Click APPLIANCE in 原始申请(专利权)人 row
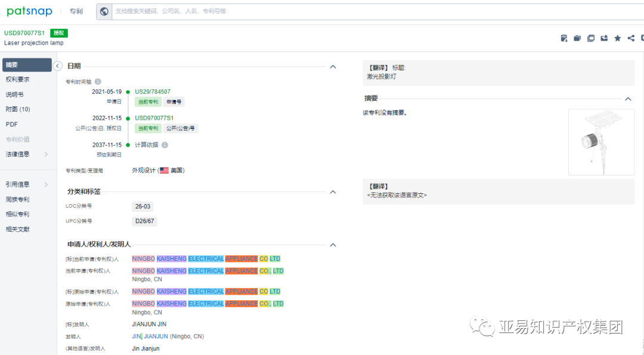644x355 pixels. (x=241, y=304)
